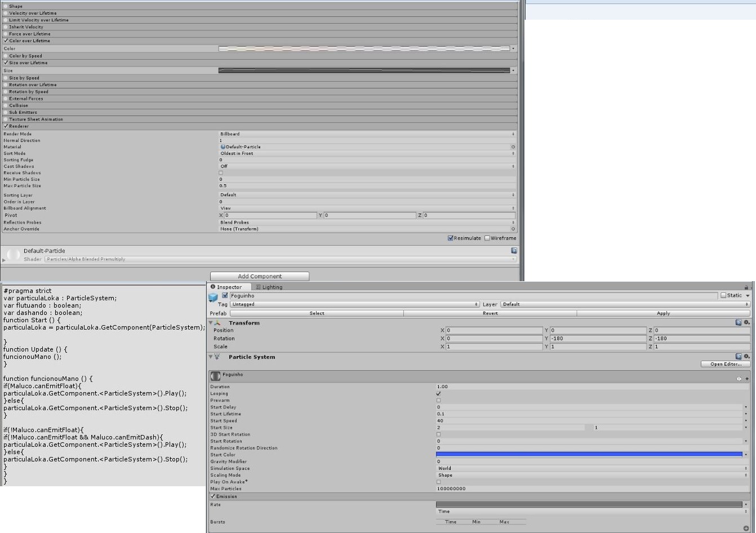Open the Static options dropdown arrow
Viewport: 756px width, 533px height.
[x=748, y=295]
